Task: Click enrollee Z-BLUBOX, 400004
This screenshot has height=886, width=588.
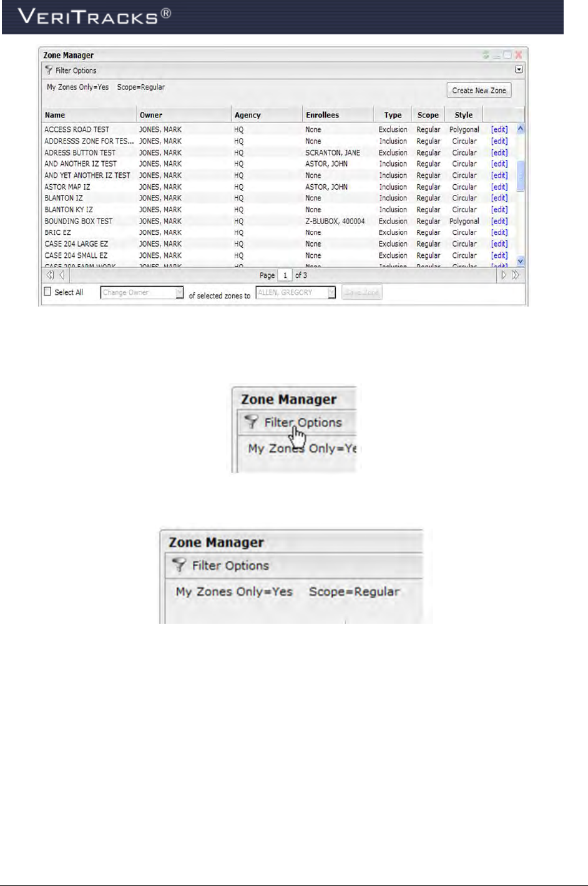Action: tap(335, 221)
